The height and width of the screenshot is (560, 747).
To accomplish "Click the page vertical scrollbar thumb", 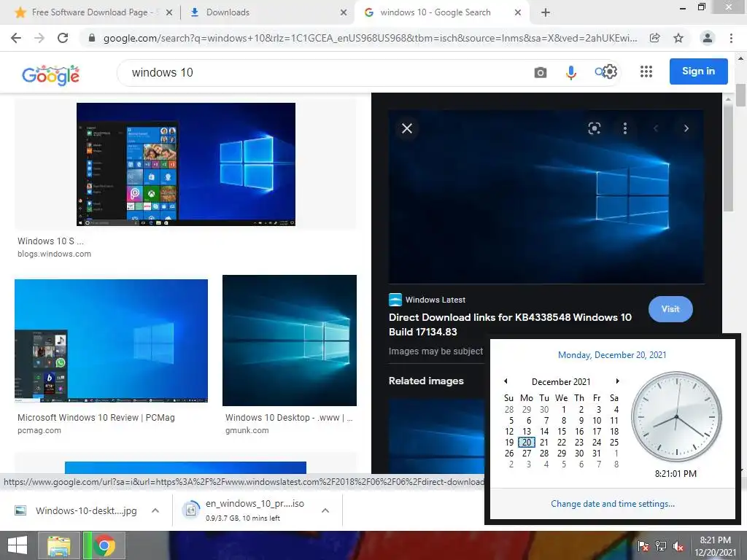I will [740, 94].
